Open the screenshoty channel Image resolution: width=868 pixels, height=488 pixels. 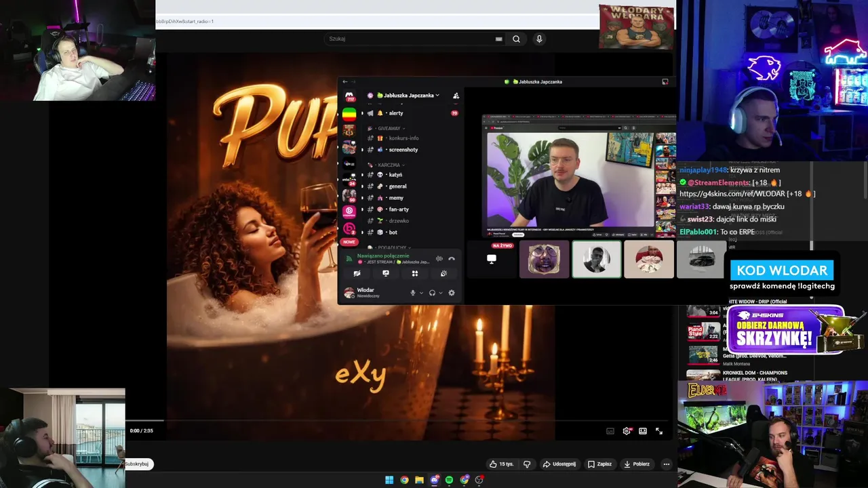tap(412, 150)
